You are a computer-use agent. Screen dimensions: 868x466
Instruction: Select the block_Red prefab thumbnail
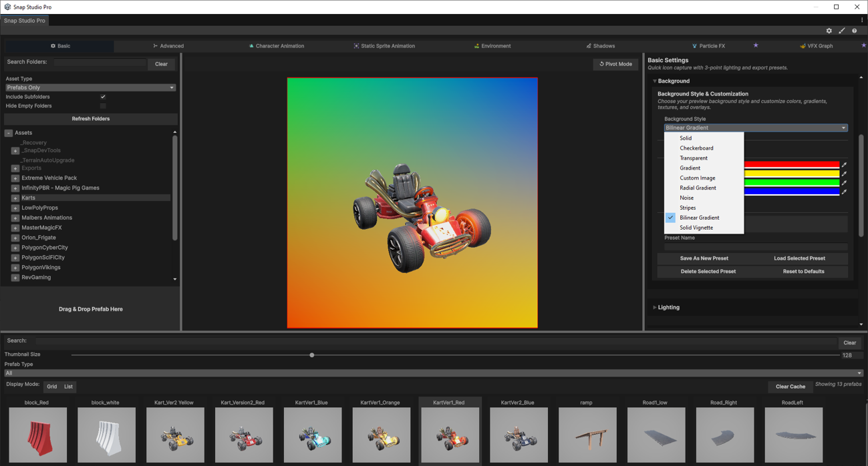(x=37, y=435)
